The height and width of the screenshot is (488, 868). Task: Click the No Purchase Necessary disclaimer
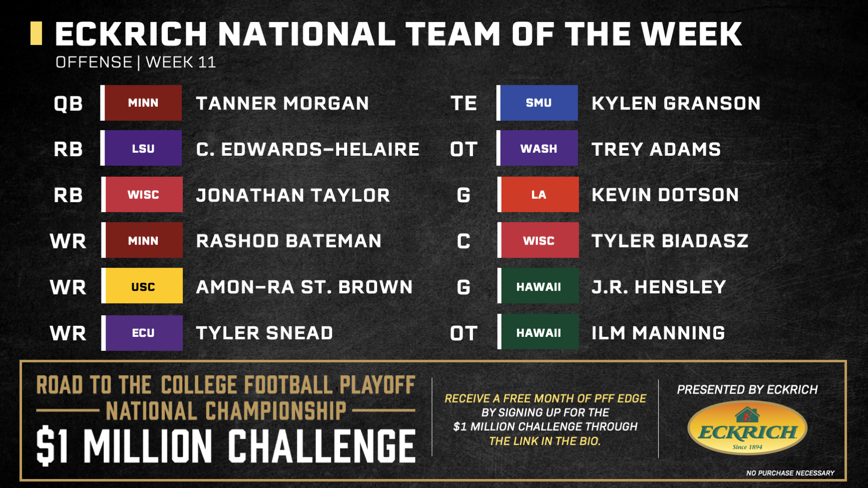coord(790,473)
